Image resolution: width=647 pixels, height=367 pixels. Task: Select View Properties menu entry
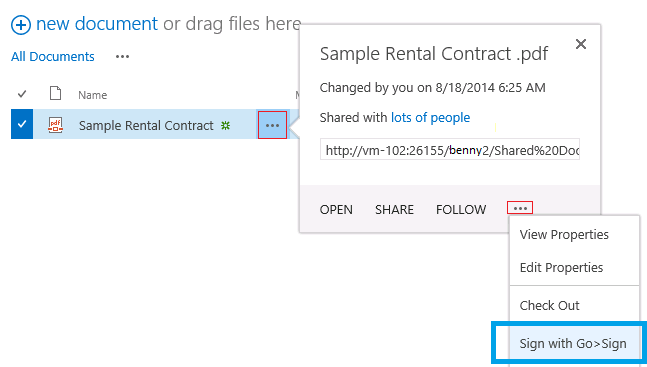tap(564, 234)
